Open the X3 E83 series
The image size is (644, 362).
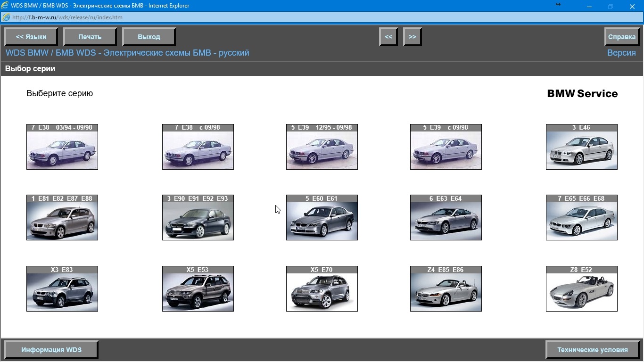tap(62, 289)
